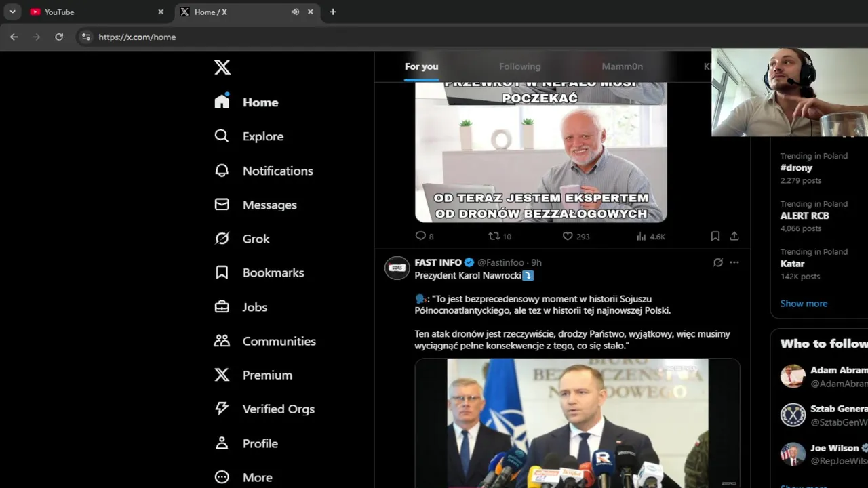Click Grok explain icon on FAST INFO post

point(718,262)
